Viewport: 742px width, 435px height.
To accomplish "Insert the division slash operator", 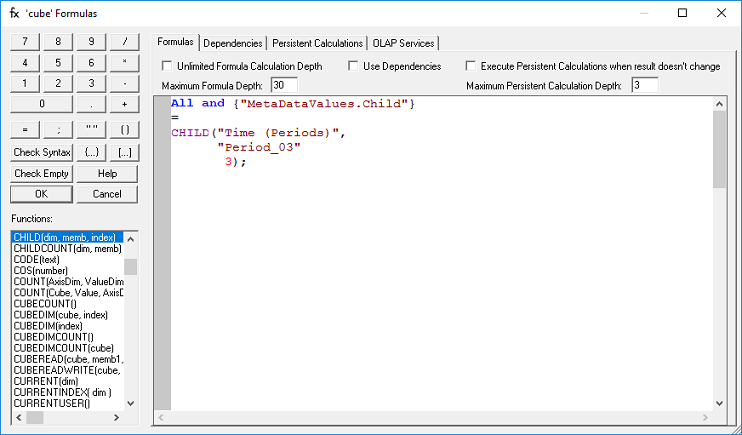I will 124,42.
